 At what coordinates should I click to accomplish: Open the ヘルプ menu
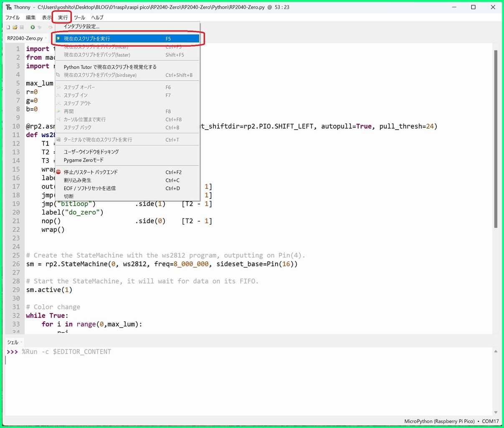click(x=97, y=18)
